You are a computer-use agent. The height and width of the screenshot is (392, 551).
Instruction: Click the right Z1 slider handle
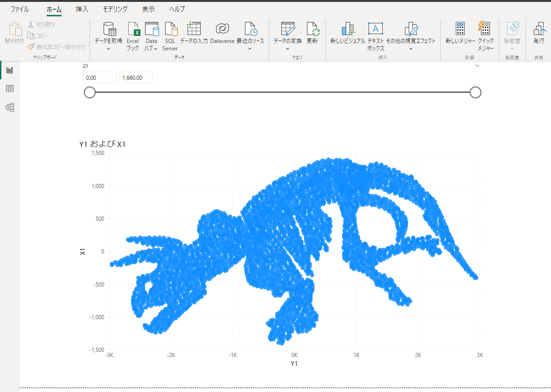[x=475, y=92]
